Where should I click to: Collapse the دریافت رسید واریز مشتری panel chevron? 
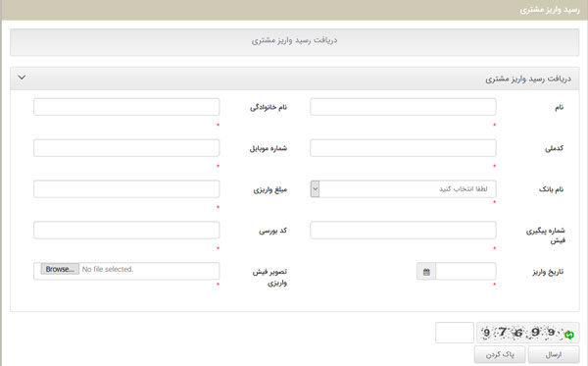(22, 78)
